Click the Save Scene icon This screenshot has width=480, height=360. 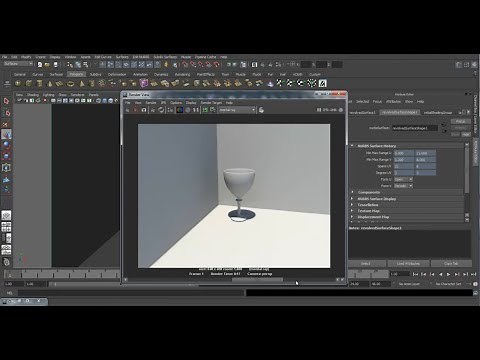[x=56, y=64]
